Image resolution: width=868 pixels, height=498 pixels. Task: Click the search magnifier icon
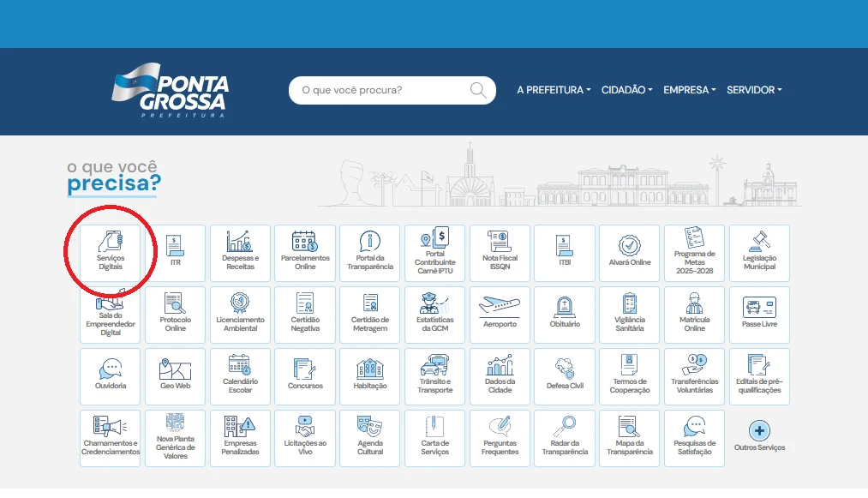click(478, 90)
